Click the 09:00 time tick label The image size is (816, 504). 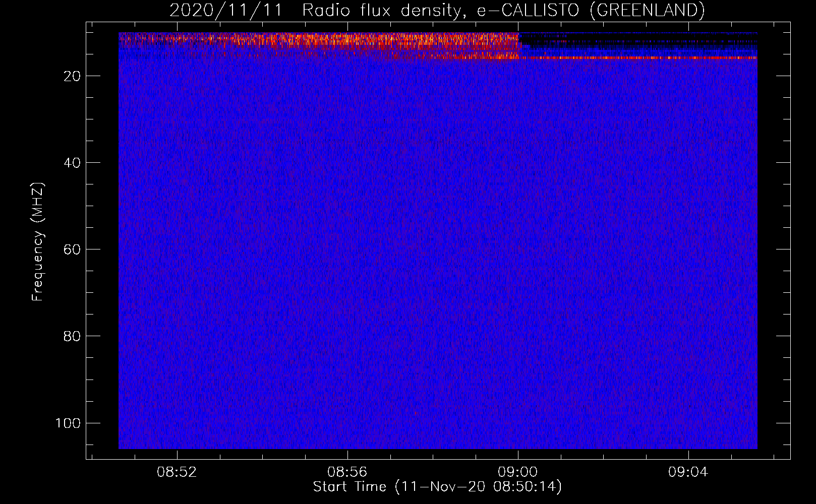517,472
